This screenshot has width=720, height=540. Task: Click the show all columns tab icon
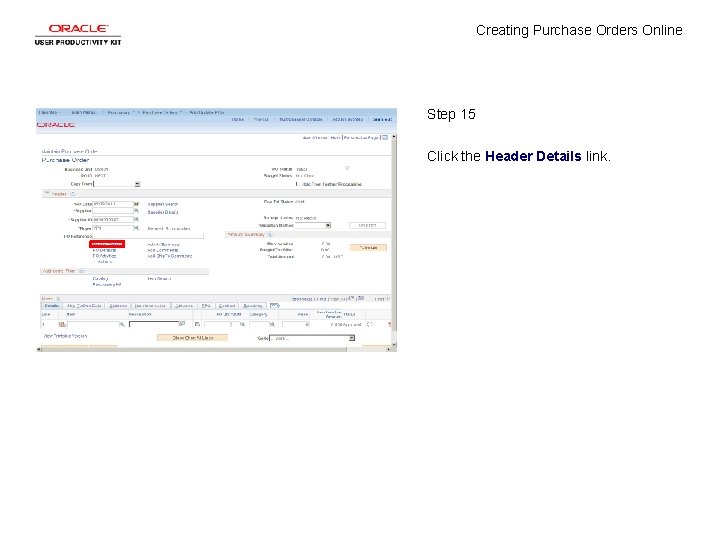[275, 305]
